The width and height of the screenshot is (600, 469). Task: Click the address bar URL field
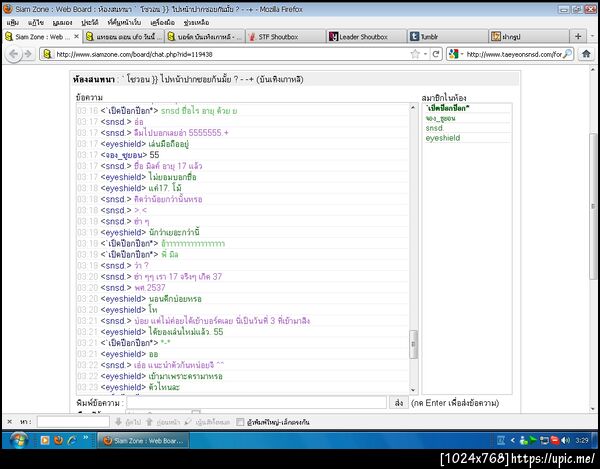(x=230, y=54)
